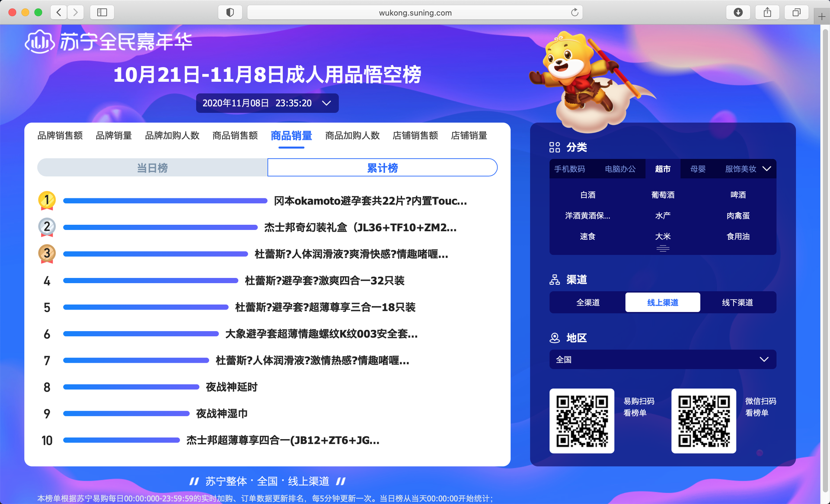830x504 pixels.
Task: Select the 商品销量 tab
Action: pos(291,136)
